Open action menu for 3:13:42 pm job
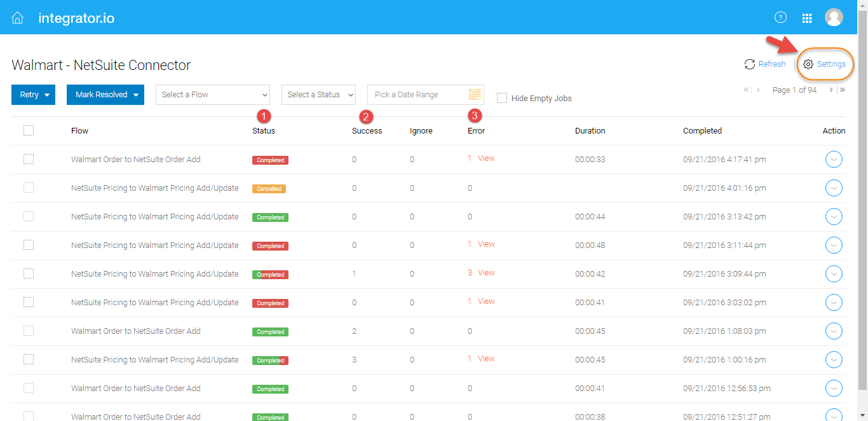Image resolution: width=868 pixels, height=421 pixels. pyautogui.click(x=834, y=217)
